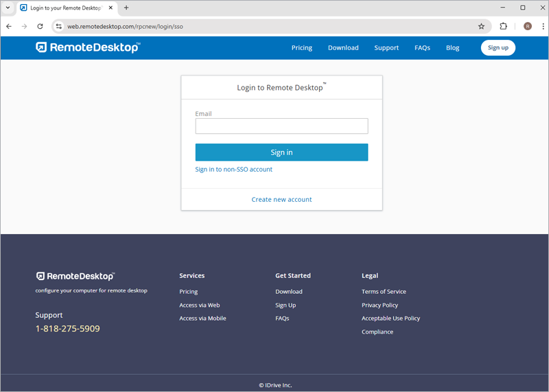Click the Sign up button in header
This screenshot has height=392, width=549.
tap(498, 48)
